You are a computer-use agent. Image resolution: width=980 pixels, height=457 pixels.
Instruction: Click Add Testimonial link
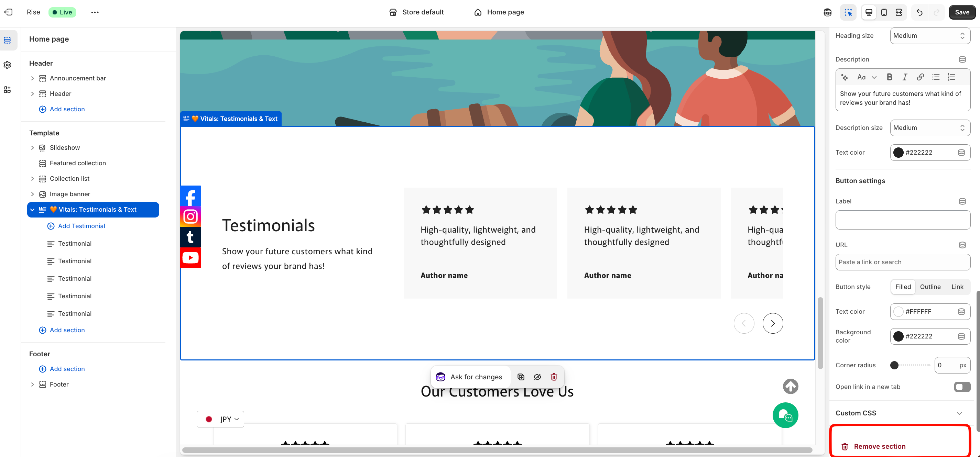tap(81, 226)
